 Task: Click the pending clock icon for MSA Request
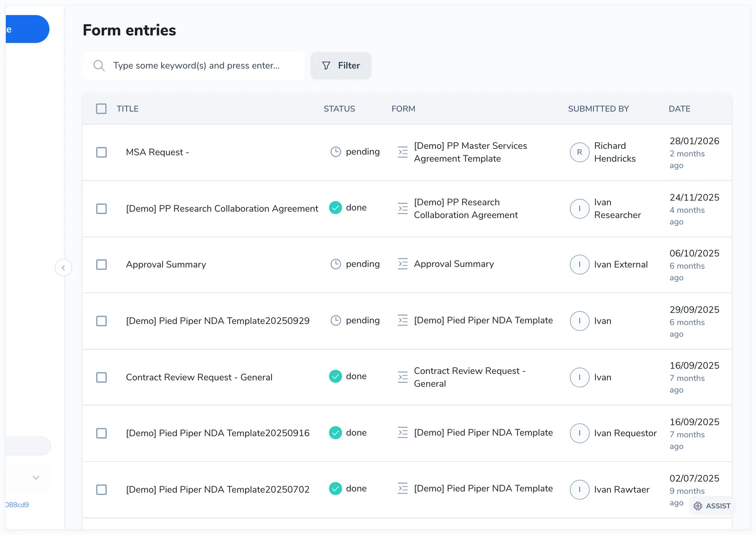coord(335,152)
